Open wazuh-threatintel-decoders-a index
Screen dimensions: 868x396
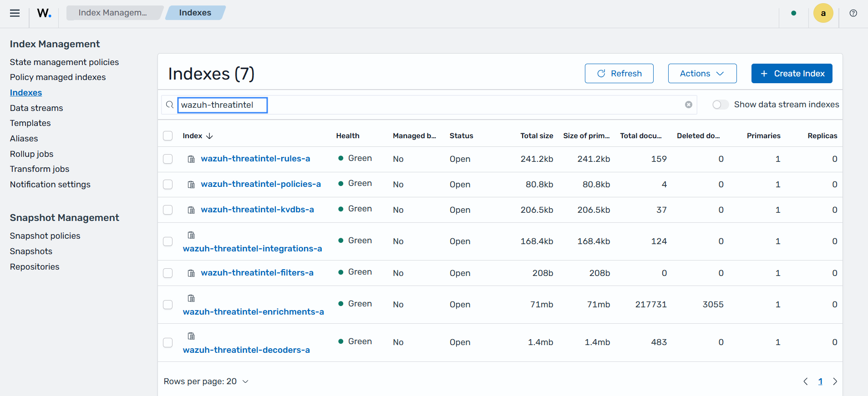(246, 350)
